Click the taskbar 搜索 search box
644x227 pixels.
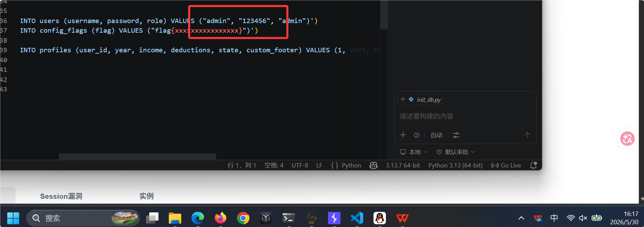pyautogui.click(x=83, y=218)
